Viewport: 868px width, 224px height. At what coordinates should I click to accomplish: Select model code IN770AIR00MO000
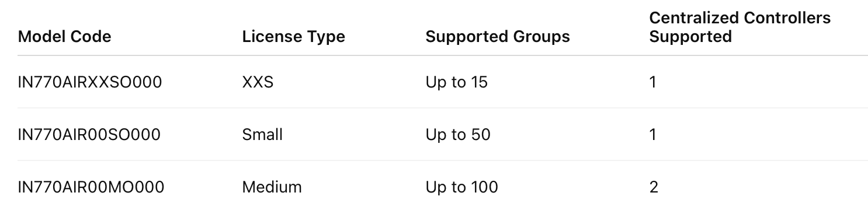pyautogui.click(x=91, y=187)
